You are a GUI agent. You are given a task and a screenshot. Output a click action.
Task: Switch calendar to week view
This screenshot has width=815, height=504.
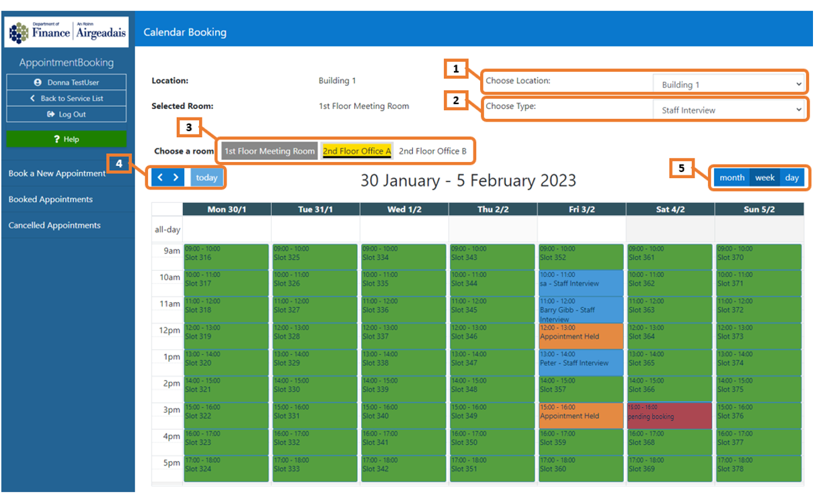click(x=765, y=177)
